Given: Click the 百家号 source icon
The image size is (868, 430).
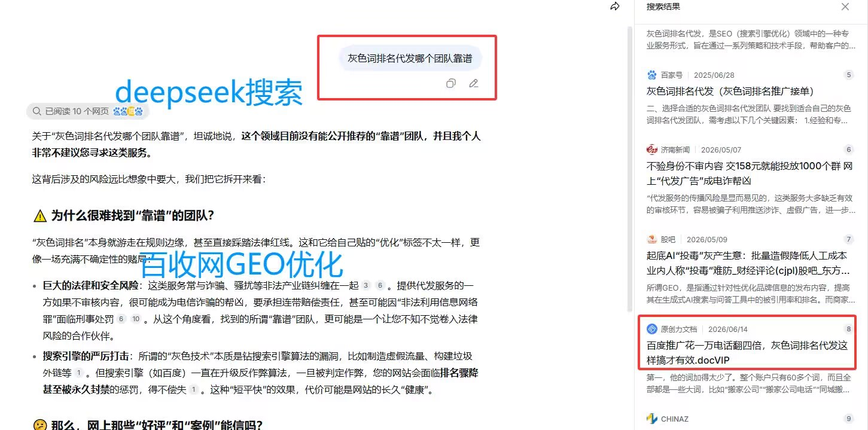Looking at the screenshot, I should 652,75.
